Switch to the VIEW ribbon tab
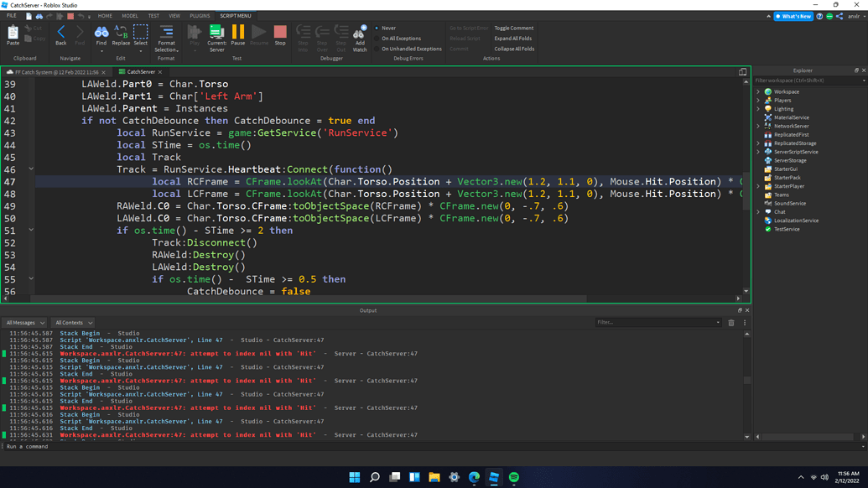868x488 pixels. tap(174, 16)
